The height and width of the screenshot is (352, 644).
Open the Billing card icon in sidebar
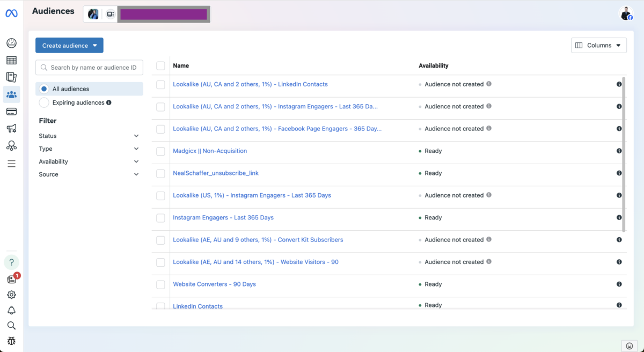(x=11, y=112)
